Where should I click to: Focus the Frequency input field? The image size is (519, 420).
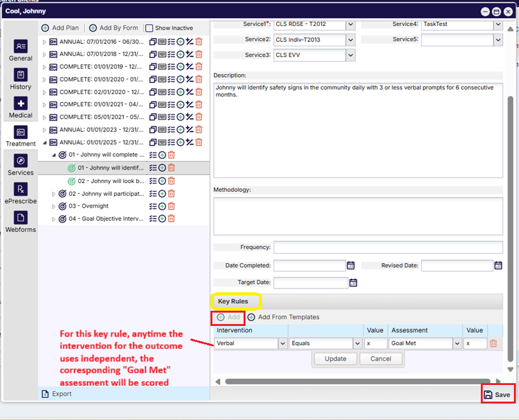pos(388,247)
